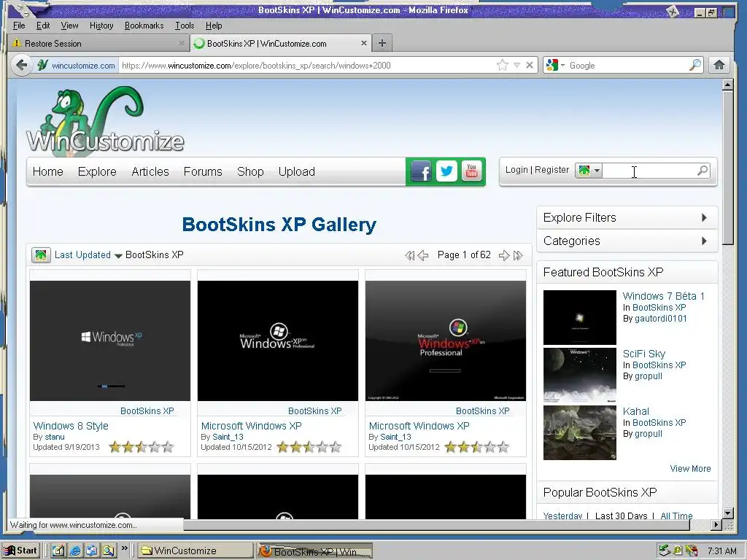Screen dimensions: 747x560
Task: Expand the Explore Filters panel
Action: [627, 217]
